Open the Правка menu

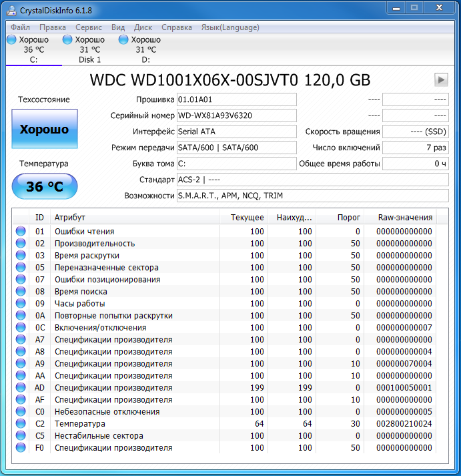53,27
